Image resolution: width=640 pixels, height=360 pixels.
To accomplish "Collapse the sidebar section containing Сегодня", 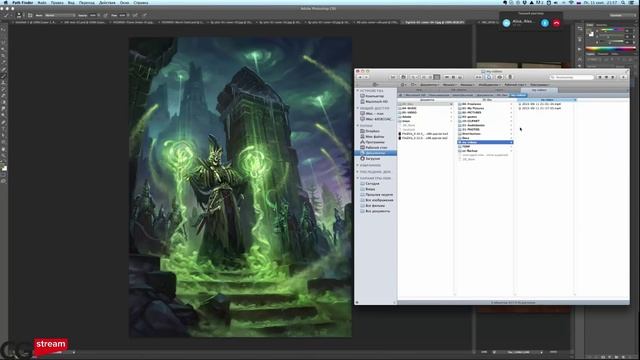I will coord(358,178).
